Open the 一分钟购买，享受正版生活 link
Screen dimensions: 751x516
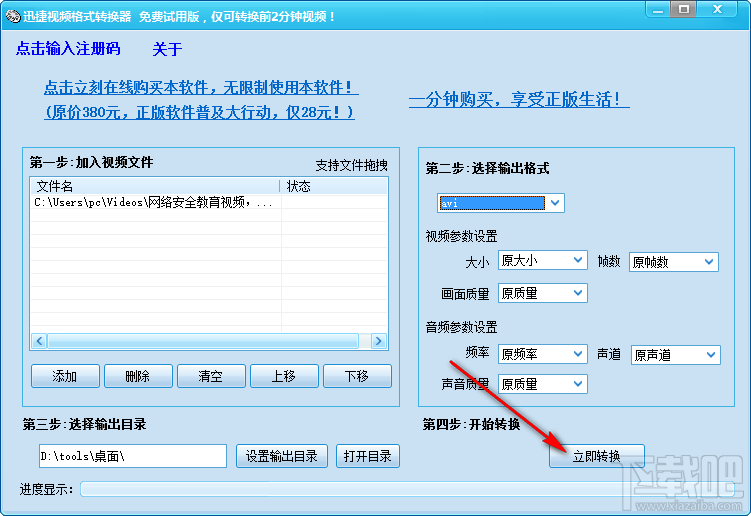519,99
